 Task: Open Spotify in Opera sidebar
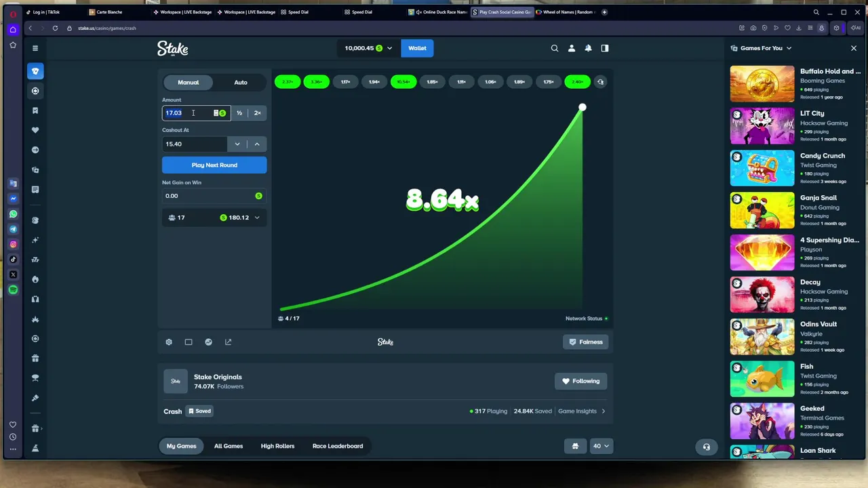coord(13,290)
